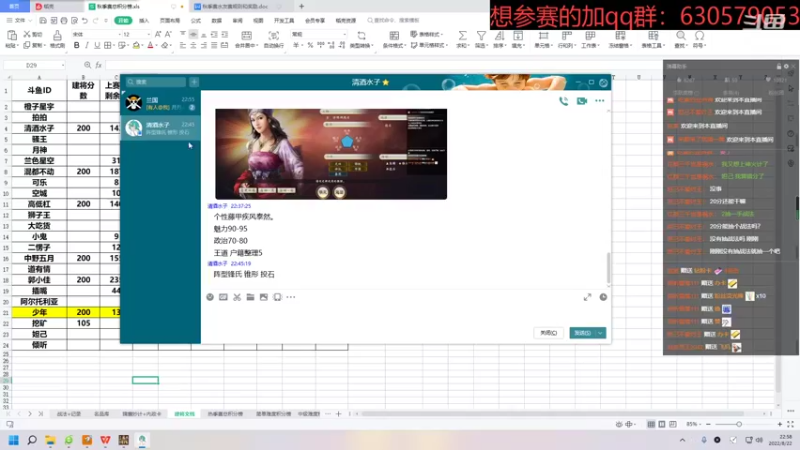Toggle middle vertical alignment
Image resolution: width=800 pixels, height=450 pixels.
point(193,34)
